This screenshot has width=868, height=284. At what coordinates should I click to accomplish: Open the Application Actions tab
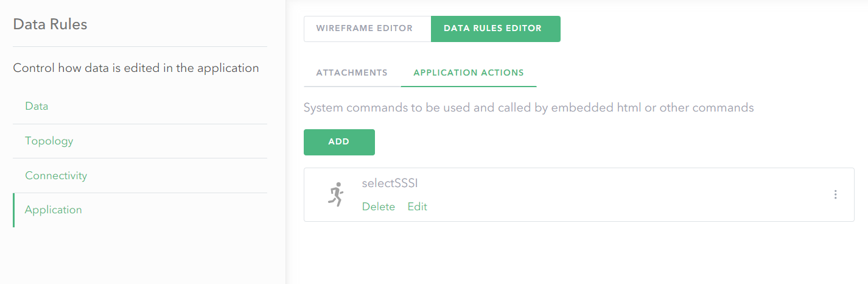click(469, 73)
